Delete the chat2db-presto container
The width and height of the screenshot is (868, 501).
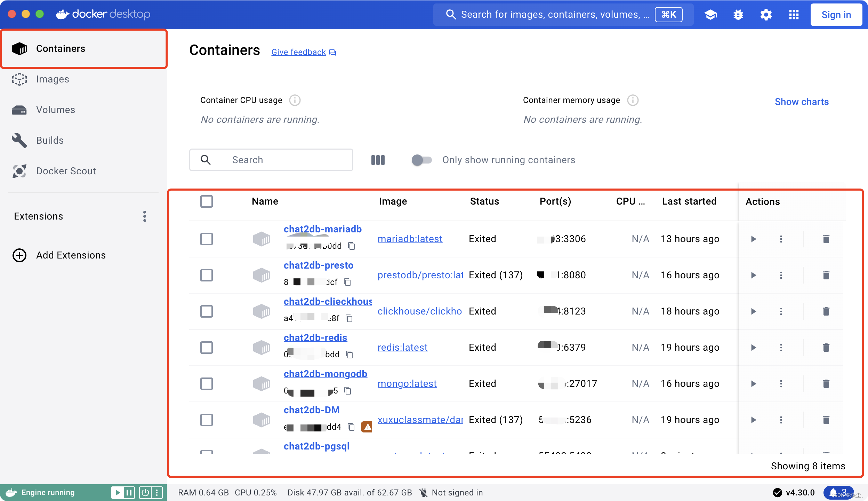click(x=826, y=275)
